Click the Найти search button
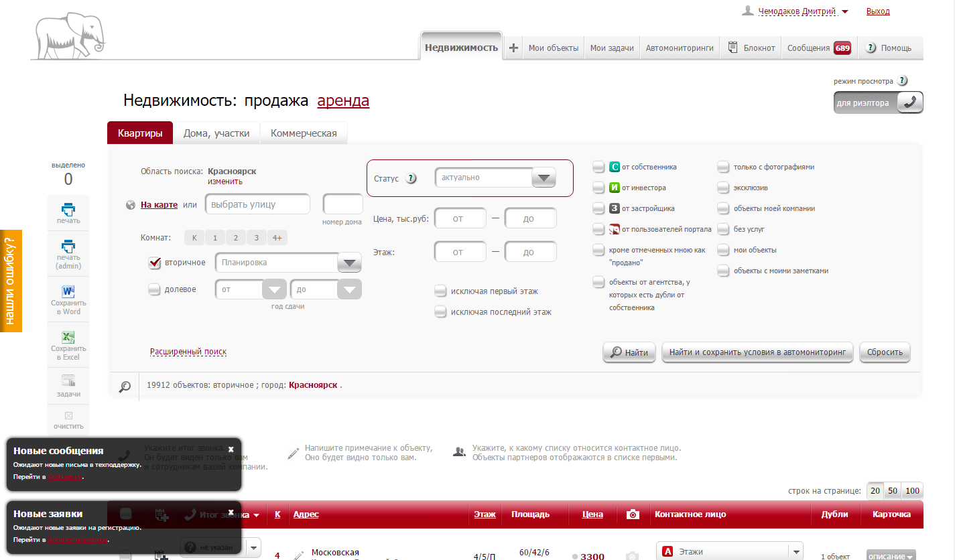 629,352
